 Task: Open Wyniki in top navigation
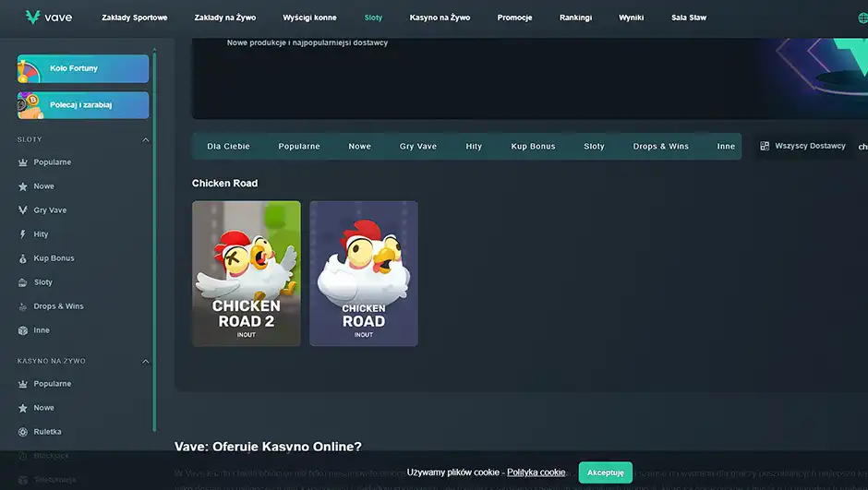click(x=631, y=18)
